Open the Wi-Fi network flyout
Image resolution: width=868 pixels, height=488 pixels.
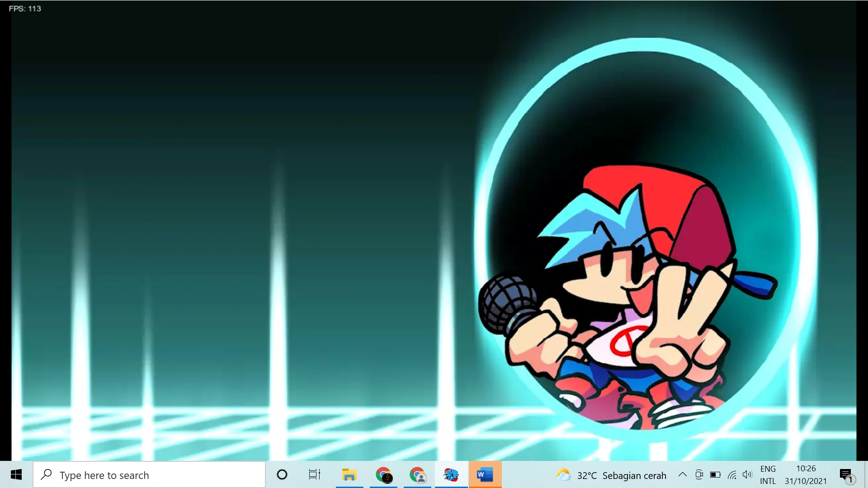[x=732, y=474]
